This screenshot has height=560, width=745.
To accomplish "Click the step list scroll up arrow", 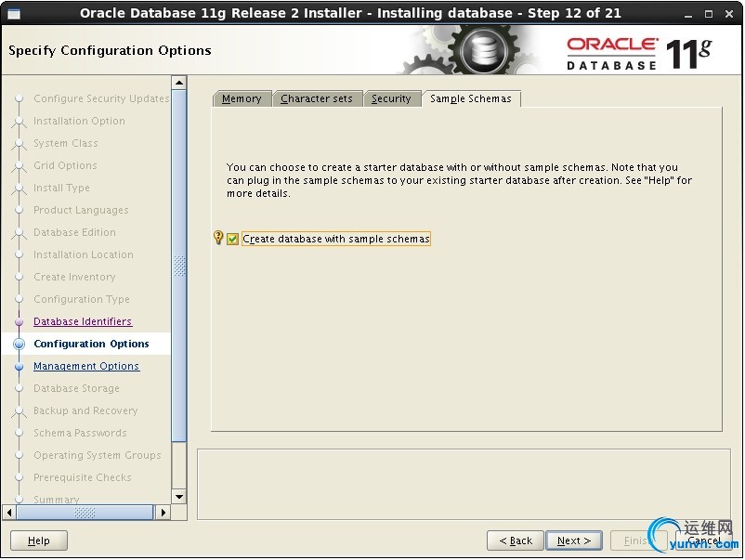I will [179, 83].
